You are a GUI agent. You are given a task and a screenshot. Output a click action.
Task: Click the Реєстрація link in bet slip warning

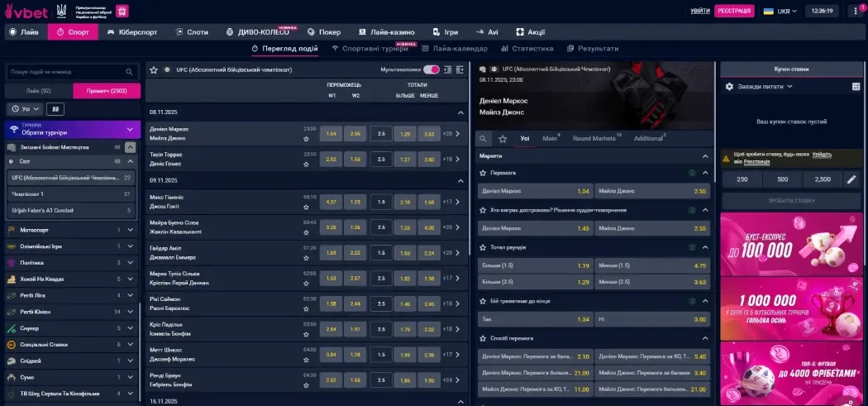tap(756, 162)
